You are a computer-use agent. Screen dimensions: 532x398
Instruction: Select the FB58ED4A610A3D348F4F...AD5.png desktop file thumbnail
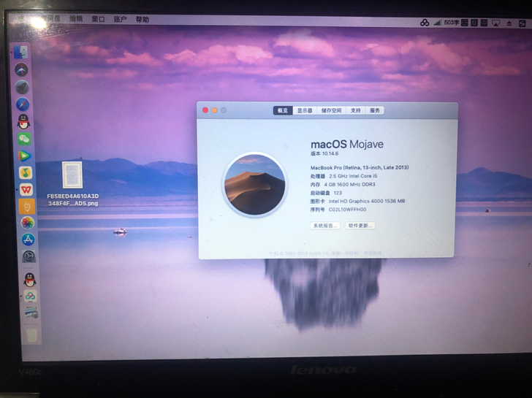point(72,175)
